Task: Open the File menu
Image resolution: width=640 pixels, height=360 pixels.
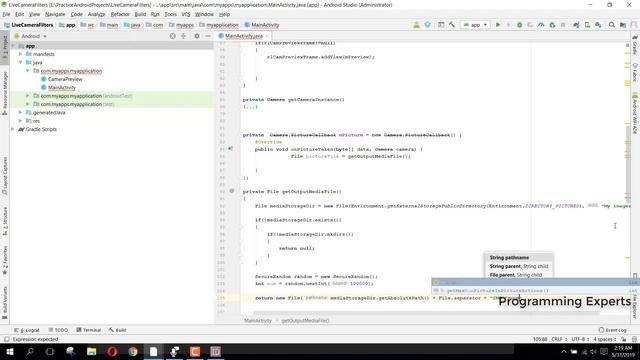Action: [6, 14]
